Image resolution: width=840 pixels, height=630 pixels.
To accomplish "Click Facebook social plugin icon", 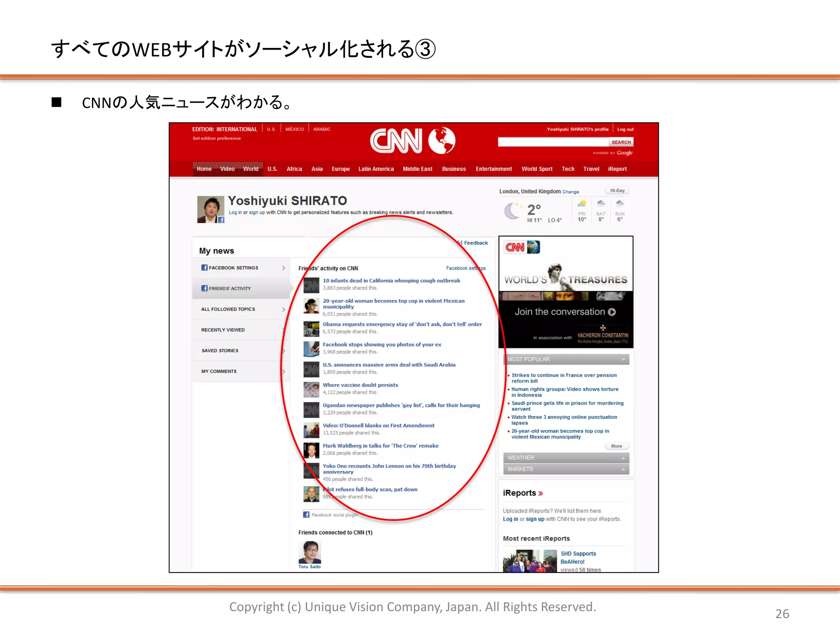I will pyautogui.click(x=306, y=515).
